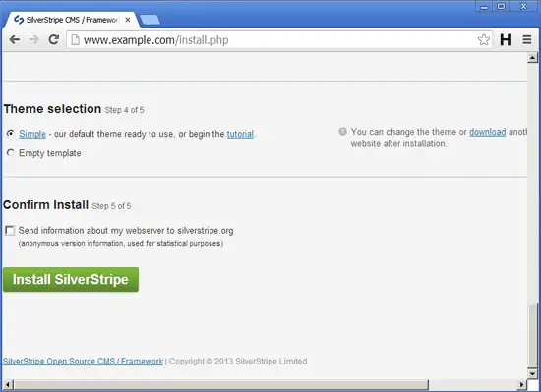The width and height of the screenshot is (541, 392).
Task: Click the horizontal scrollbar left arrow
Action: (x=7, y=385)
